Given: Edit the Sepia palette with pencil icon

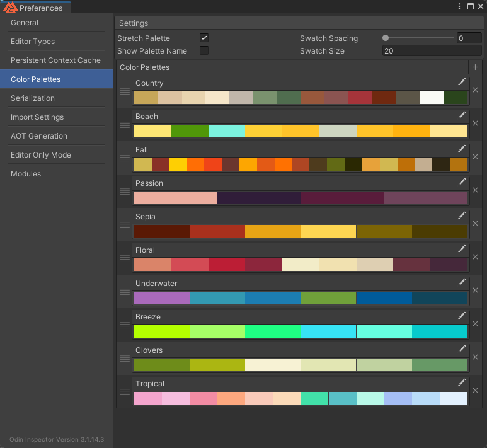Looking at the screenshot, I should [x=462, y=215].
